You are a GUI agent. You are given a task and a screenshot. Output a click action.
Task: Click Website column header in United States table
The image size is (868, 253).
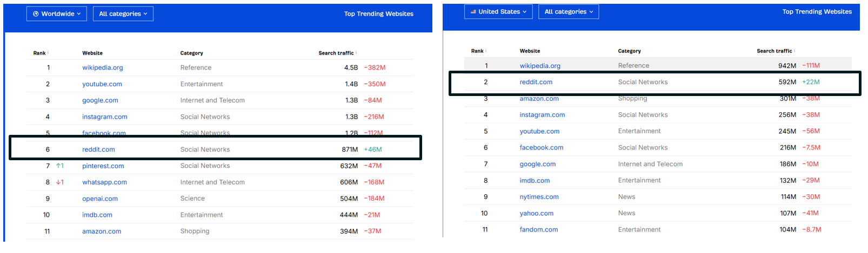[x=530, y=51]
